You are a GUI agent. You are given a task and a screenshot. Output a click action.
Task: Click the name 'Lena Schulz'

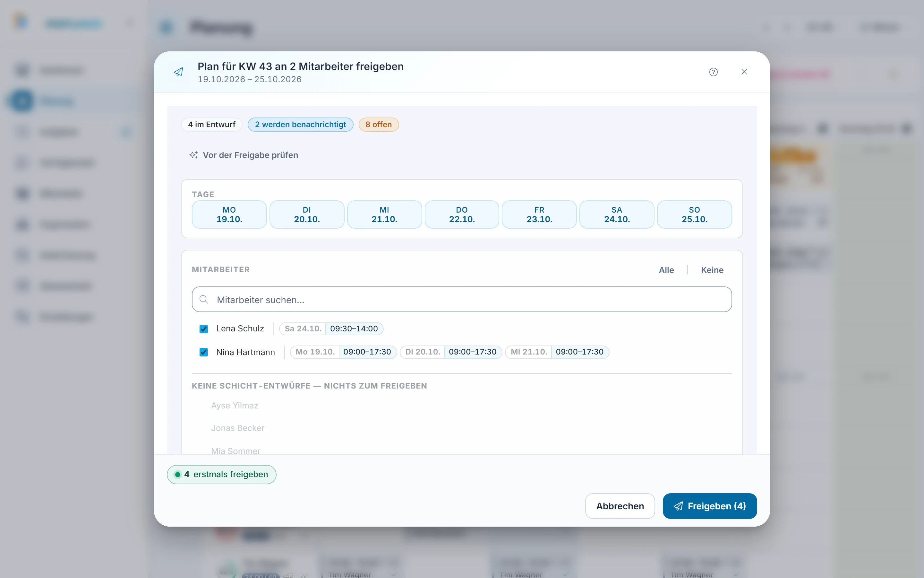240,329
